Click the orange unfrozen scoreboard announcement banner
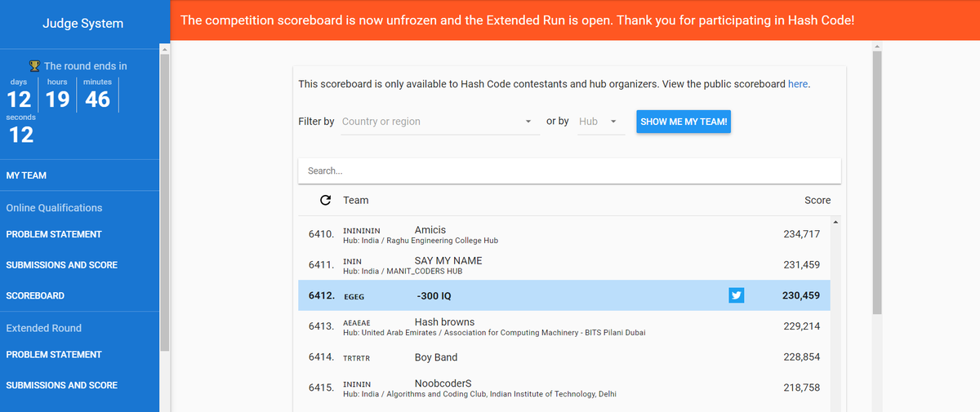The width and height of the screenshot is (980, 412). (575, 20)
